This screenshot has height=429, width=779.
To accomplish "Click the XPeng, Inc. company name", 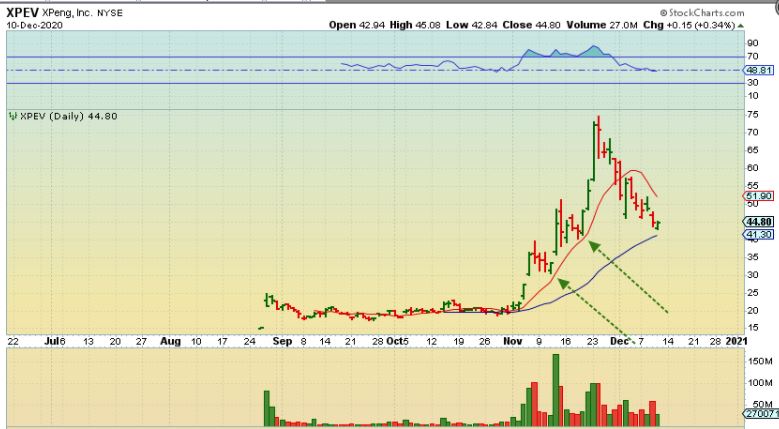I will click(x=67, y=13).
